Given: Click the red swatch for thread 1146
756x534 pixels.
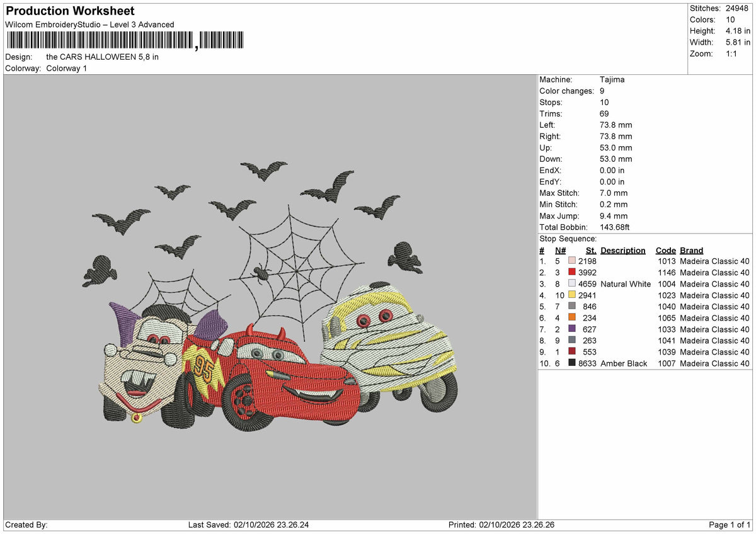Looking at the screenshot, I should click(x=572, y=273).
